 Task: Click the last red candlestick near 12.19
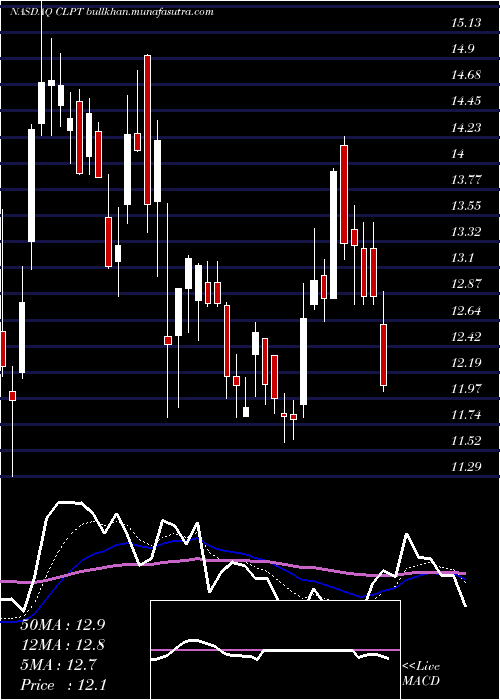[x=383, y=355]
